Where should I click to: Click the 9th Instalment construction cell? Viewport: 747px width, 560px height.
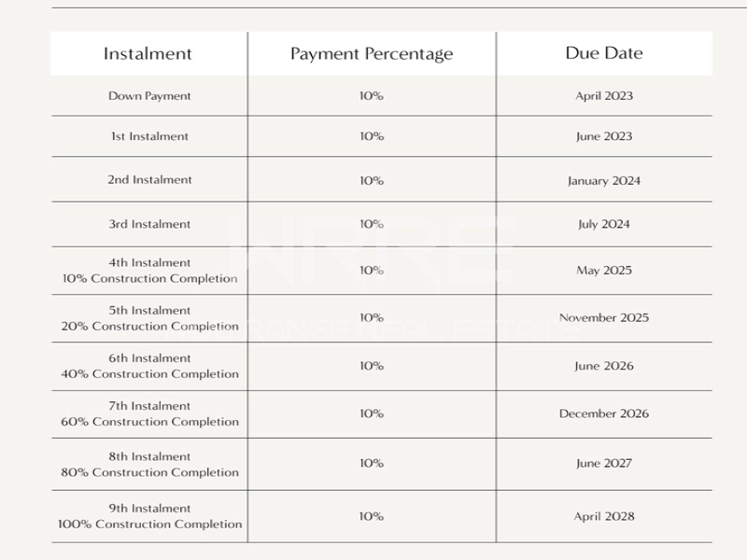(x=149, y=516)
